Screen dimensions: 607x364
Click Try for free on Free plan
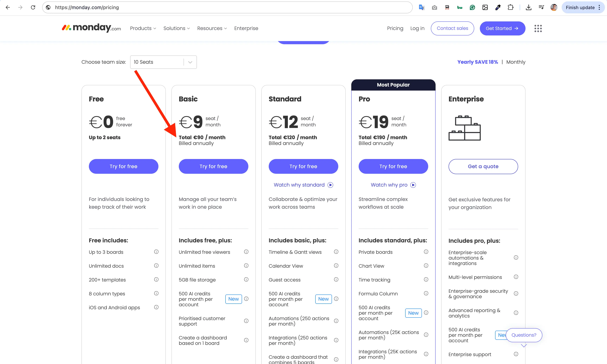[x=123, y=166]
